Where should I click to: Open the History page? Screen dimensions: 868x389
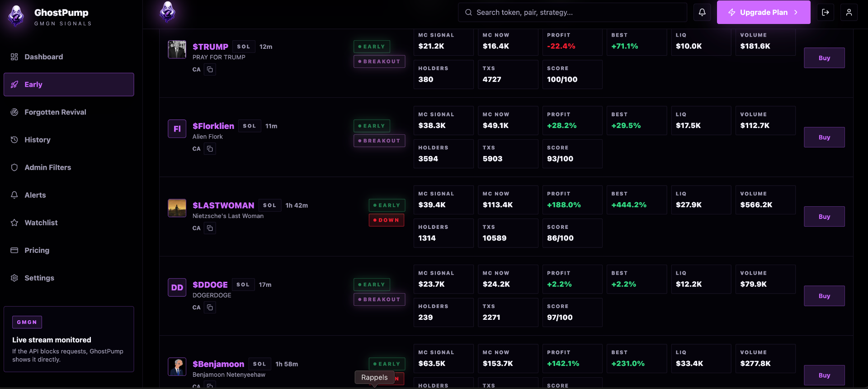click(x=37, y=140)
